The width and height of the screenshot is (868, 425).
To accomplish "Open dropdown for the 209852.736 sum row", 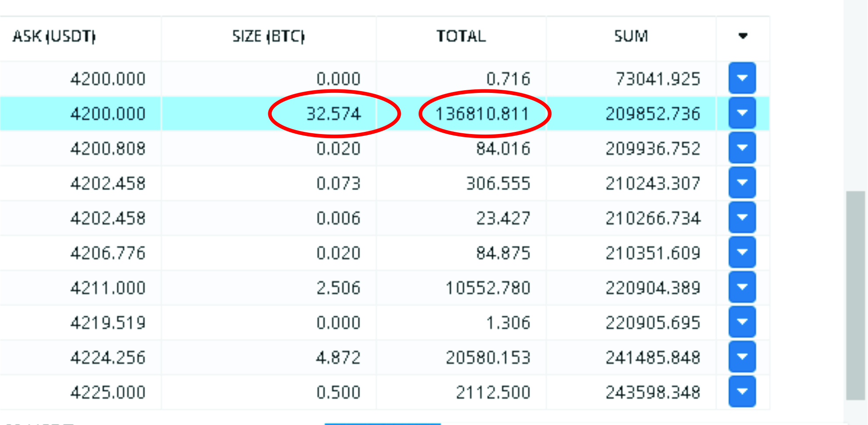I will click(742, 113).
